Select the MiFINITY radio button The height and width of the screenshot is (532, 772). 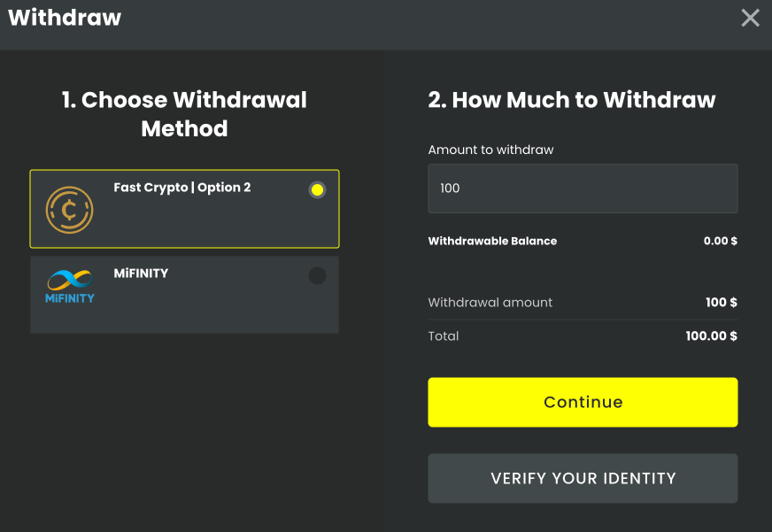(x=317, y=276)
